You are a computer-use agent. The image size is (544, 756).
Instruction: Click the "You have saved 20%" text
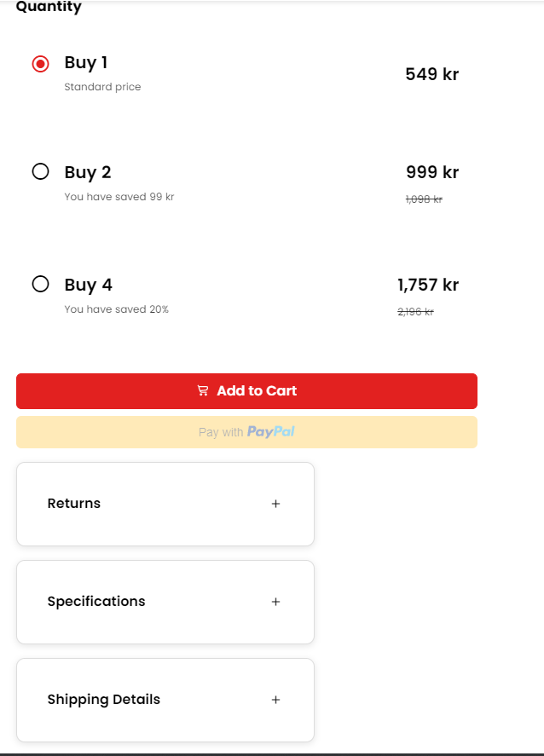pyautogui.click(x=117, y=309)
